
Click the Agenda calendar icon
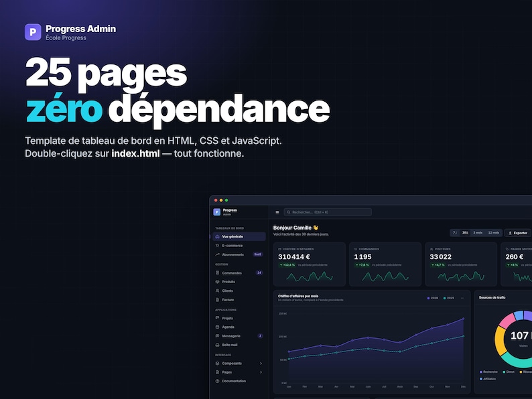218,327
